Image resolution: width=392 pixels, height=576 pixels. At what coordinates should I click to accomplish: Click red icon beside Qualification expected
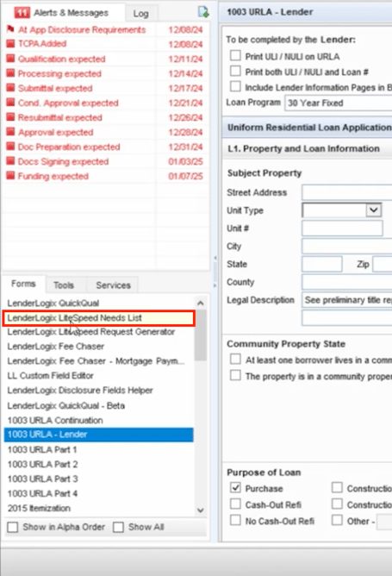click(x=10, y=59)
